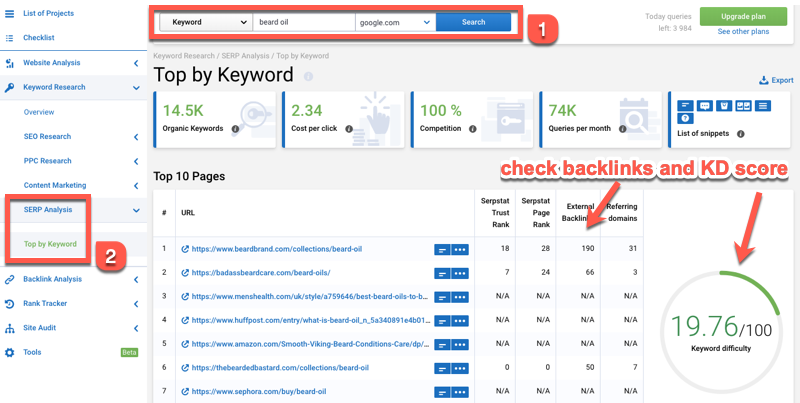
Task: Select Overview under Keyword Research
Action: tap(39, 112)
